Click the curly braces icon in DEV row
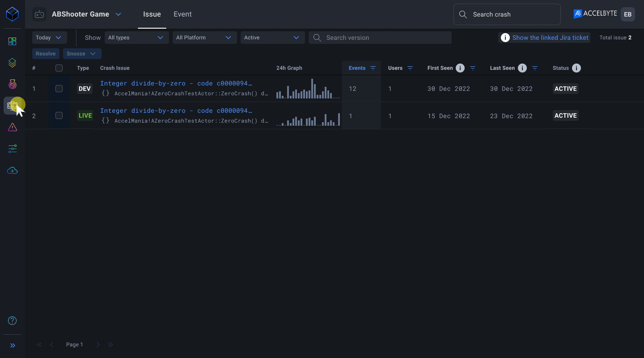This screenshot has width=644, height=358. (106, 94)
